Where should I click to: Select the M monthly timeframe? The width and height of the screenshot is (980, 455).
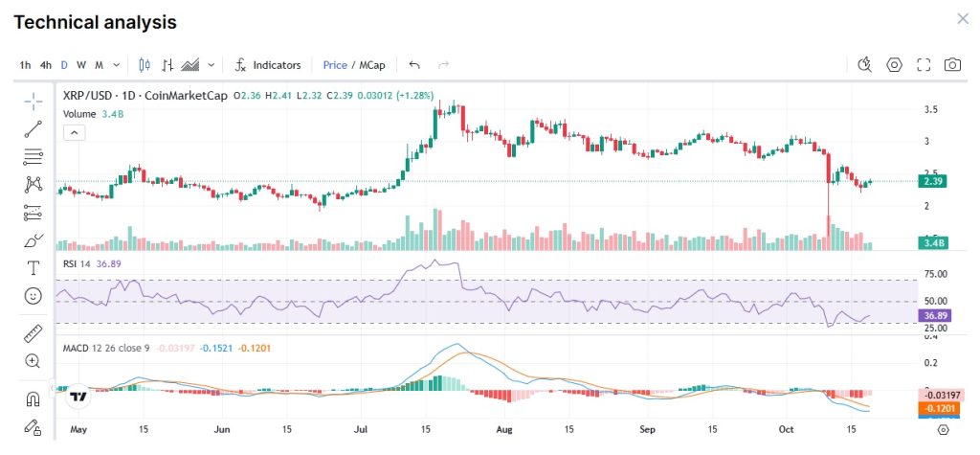[99, 65]
